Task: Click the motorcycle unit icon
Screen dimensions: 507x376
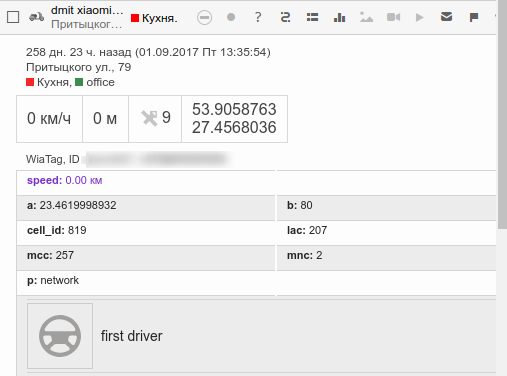Action: coord(36,17)
